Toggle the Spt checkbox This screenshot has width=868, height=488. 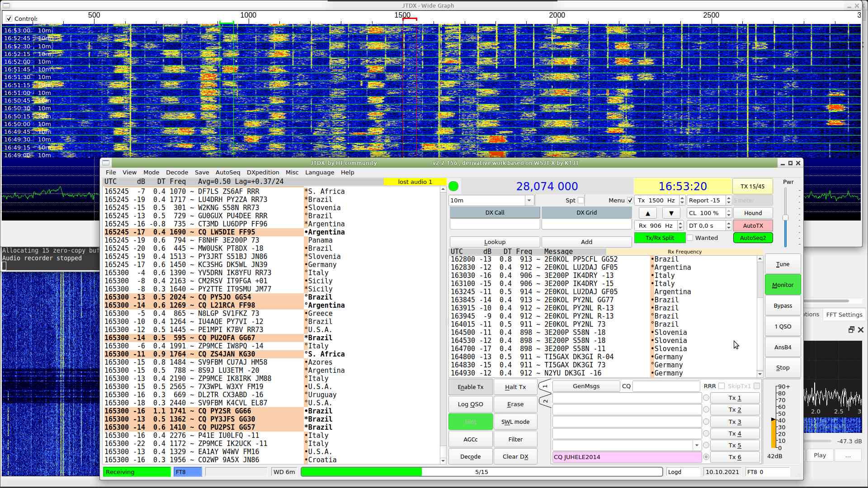pyautogui.click(x=581, y=200)
